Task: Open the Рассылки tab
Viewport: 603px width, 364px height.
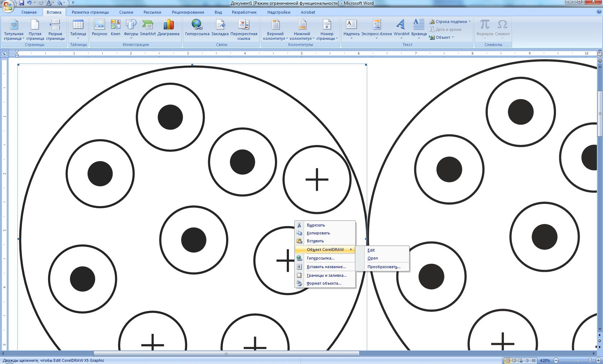Action: coord(152,12)
